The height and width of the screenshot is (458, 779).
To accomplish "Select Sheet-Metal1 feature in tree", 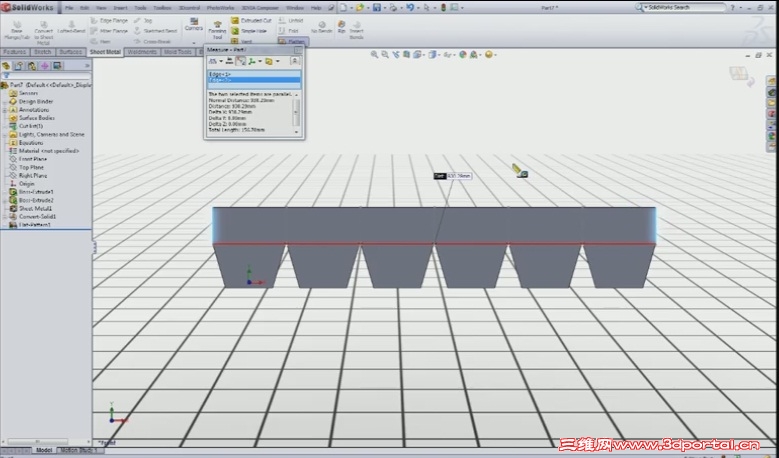I will (35, 209).
